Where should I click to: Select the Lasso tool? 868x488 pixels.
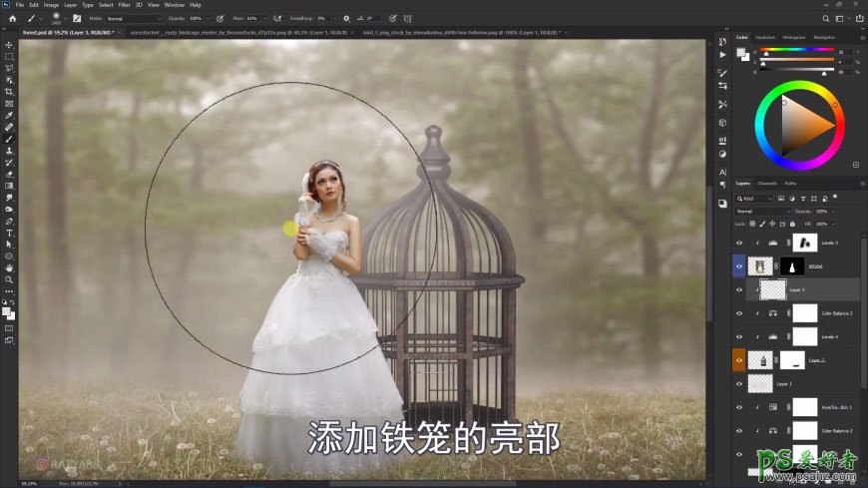tap(9, 68)
